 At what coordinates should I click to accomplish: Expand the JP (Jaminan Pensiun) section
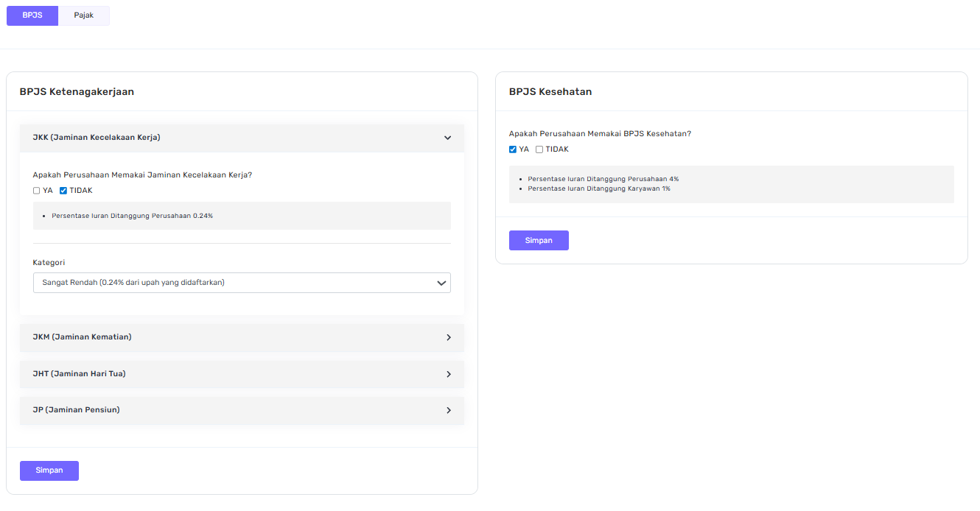tap(242, 409)
